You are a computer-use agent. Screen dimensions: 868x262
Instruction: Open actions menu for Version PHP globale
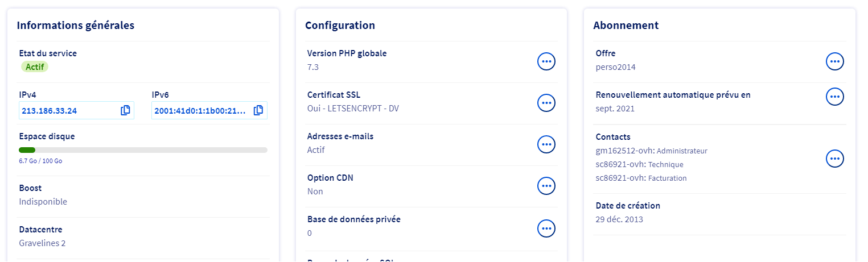(546, 61)
